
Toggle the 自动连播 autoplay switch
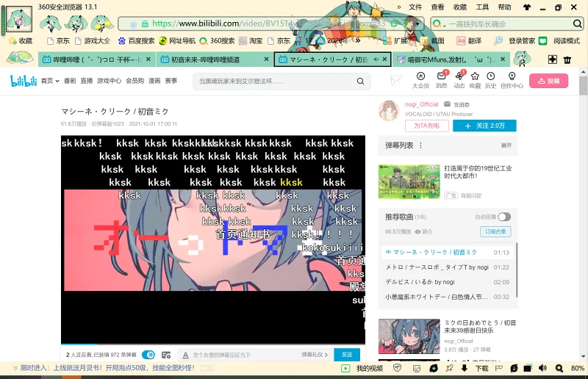504,217
